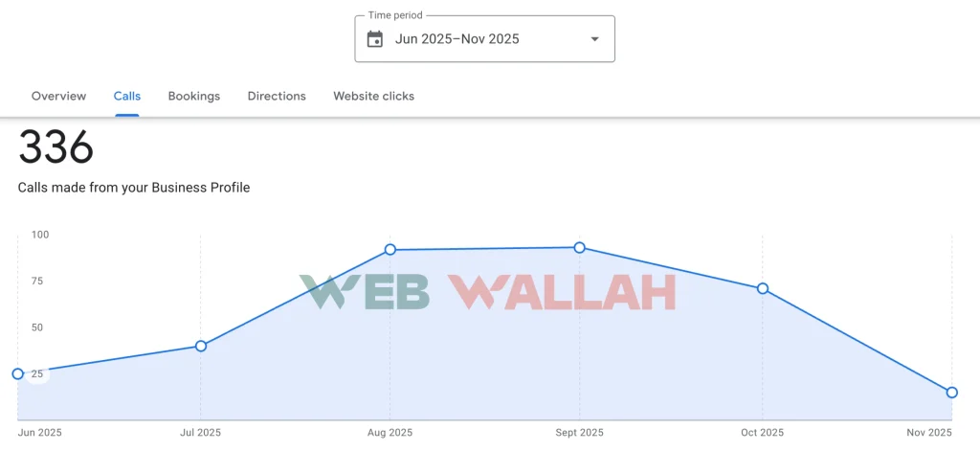View the Website clicks tab
Screen dimensions: 980x451
pos(373,96)
